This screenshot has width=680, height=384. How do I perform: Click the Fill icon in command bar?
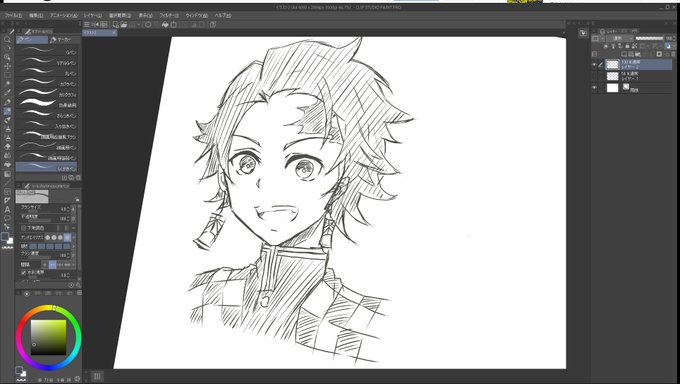[x=165, y=24]
